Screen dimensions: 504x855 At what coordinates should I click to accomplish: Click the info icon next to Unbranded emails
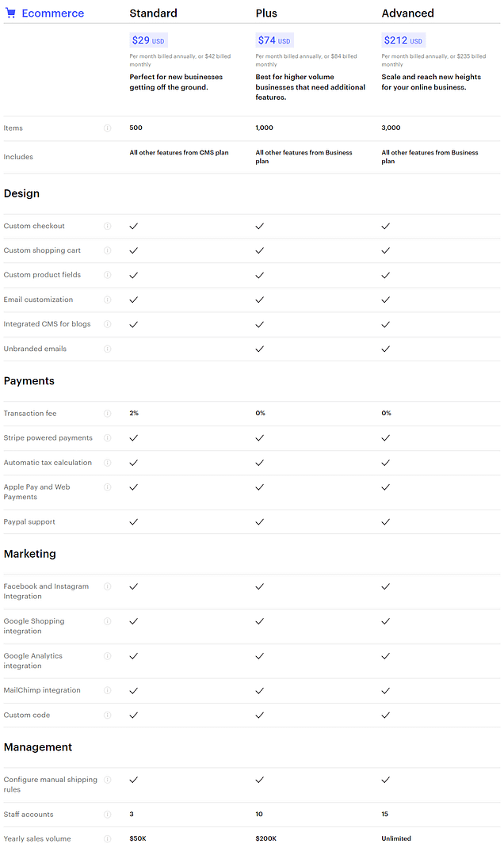click(x=108, y=349)
